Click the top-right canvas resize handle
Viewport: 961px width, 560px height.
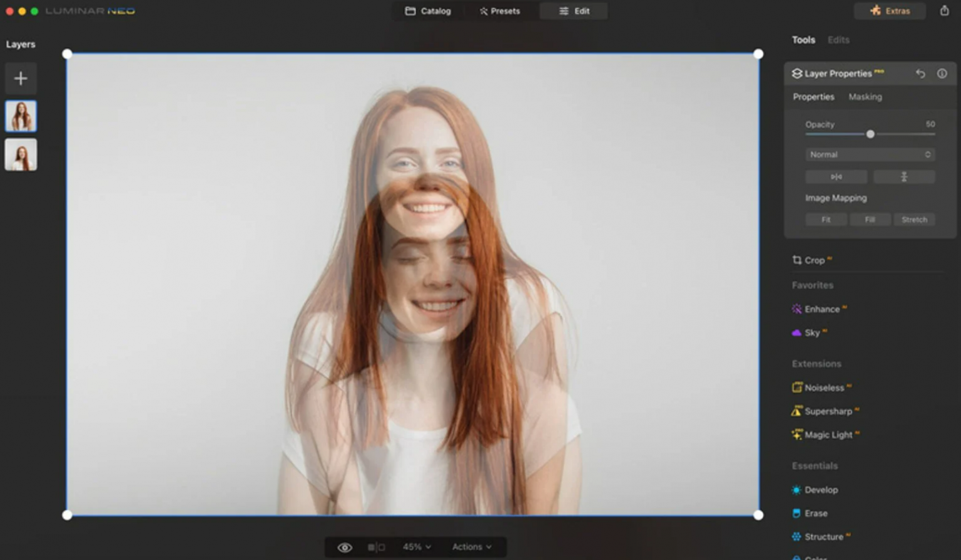click(x=758, y=54)
